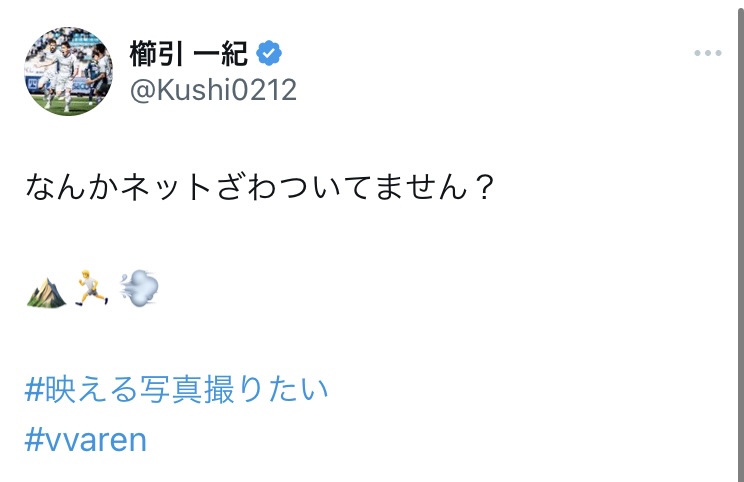Click the mountain emoji

[x=46, y=291]
